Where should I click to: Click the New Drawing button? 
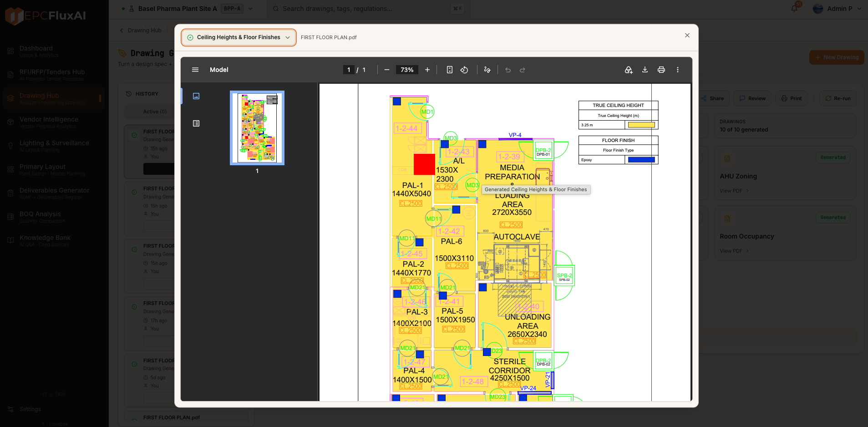(837, 57)
